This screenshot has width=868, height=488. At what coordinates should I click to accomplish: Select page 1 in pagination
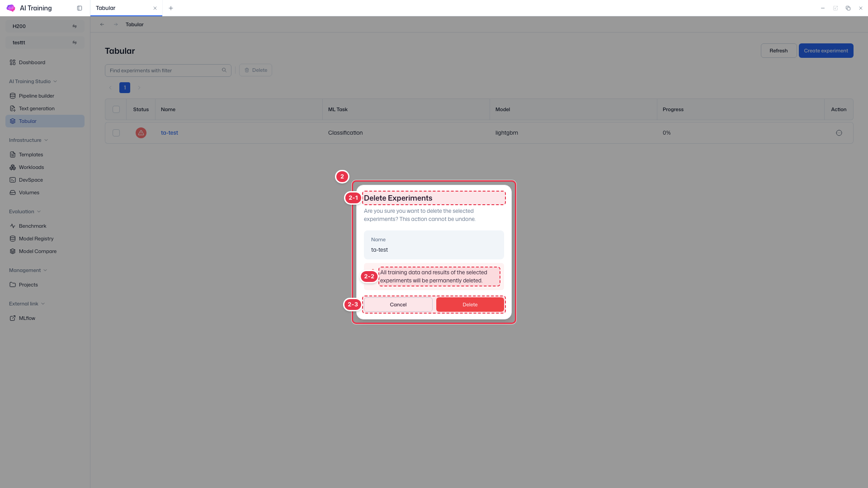coord(125,88)
